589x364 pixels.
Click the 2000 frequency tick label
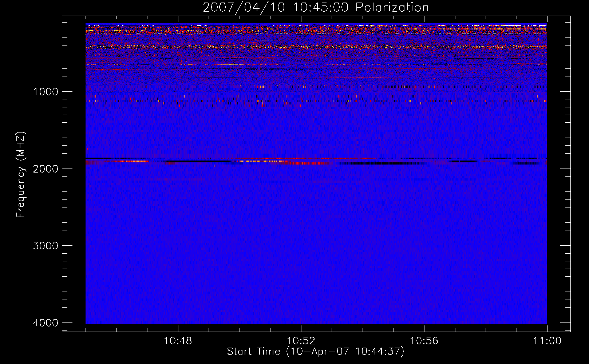[46, 169]
